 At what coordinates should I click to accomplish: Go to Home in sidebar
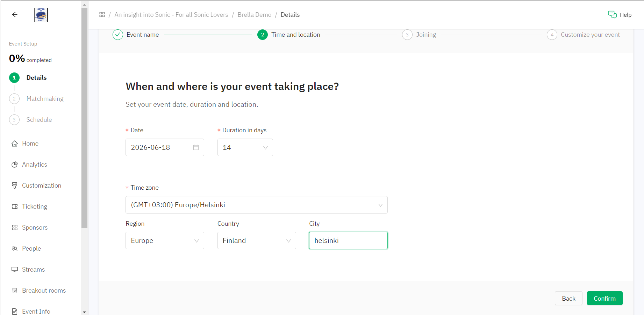click(30, 143)
